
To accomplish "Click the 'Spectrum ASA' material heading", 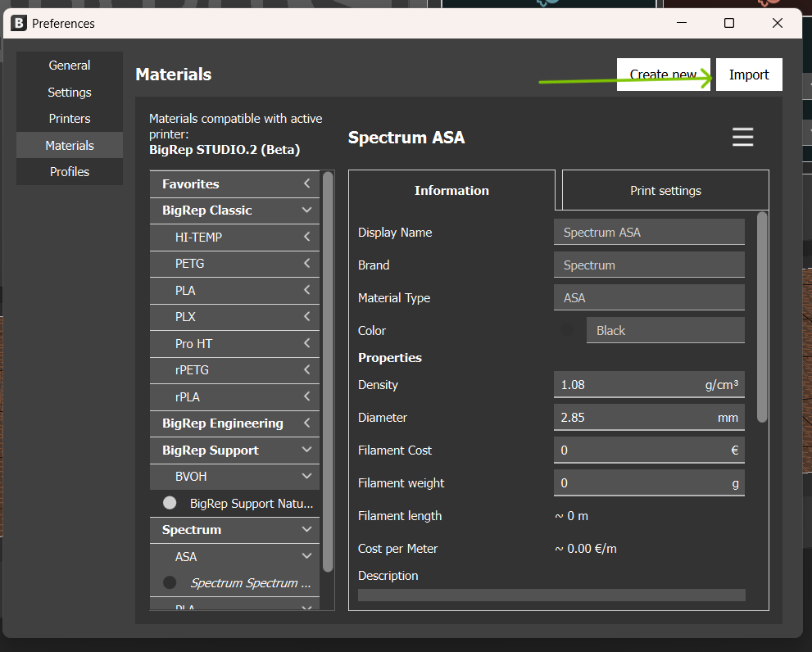I will coord(406,138).
